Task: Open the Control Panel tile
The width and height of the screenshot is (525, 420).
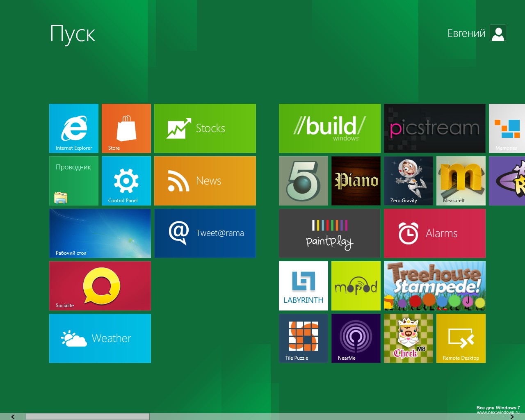Action: (x=126, y=181)
